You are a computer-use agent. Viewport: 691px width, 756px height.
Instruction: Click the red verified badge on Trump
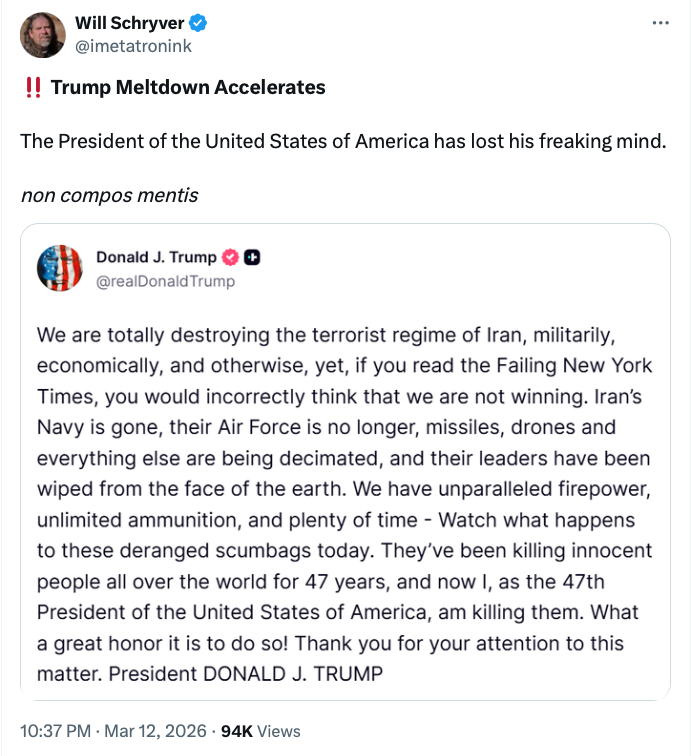pyautogui.click(x=231, y=258)
